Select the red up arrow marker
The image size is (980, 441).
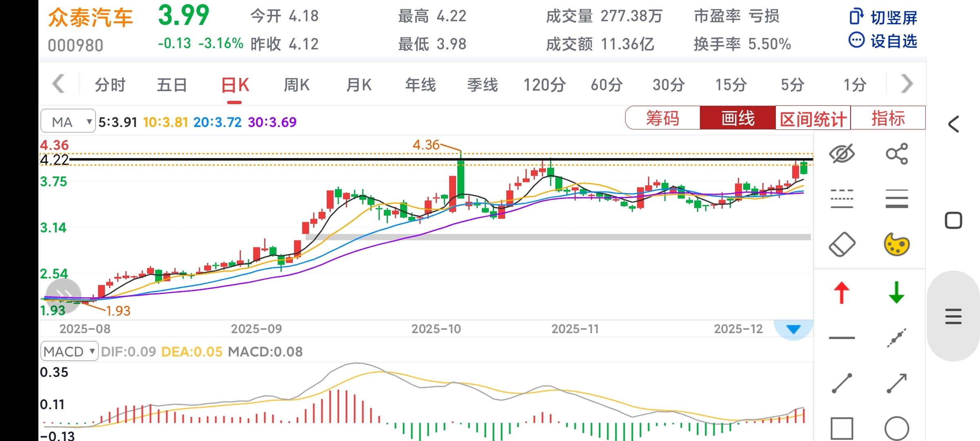pos(842,293)
